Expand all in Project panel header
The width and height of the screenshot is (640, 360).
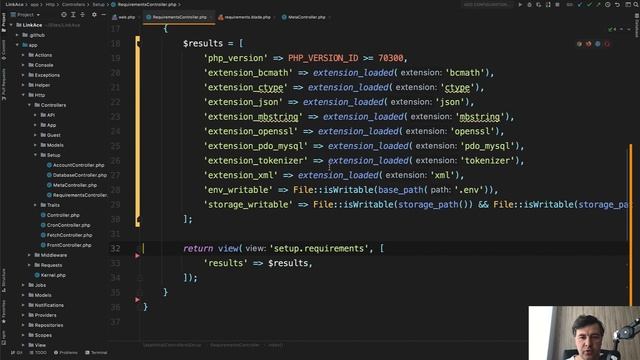click(x=73, y=15)
